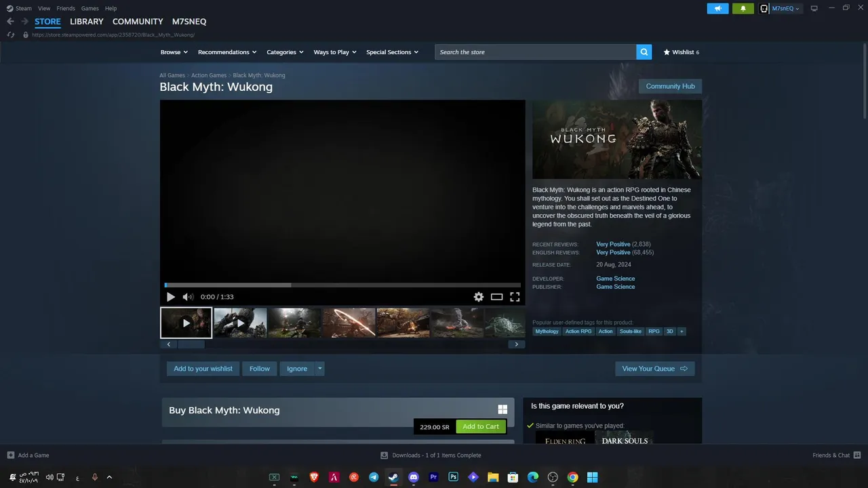Screen dimensions: 868x488
Task: Toggle theater mode in video player
Action: [497, 297]
